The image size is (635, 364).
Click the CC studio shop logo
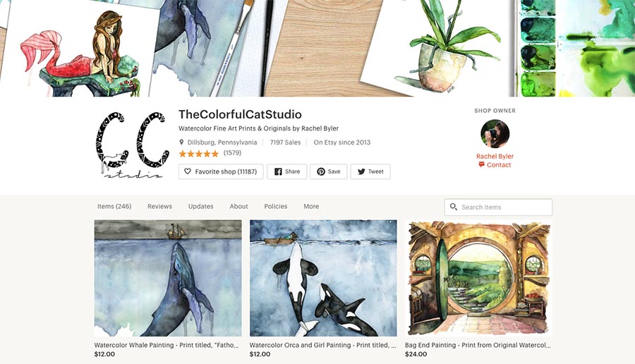(x=133, y=145)
